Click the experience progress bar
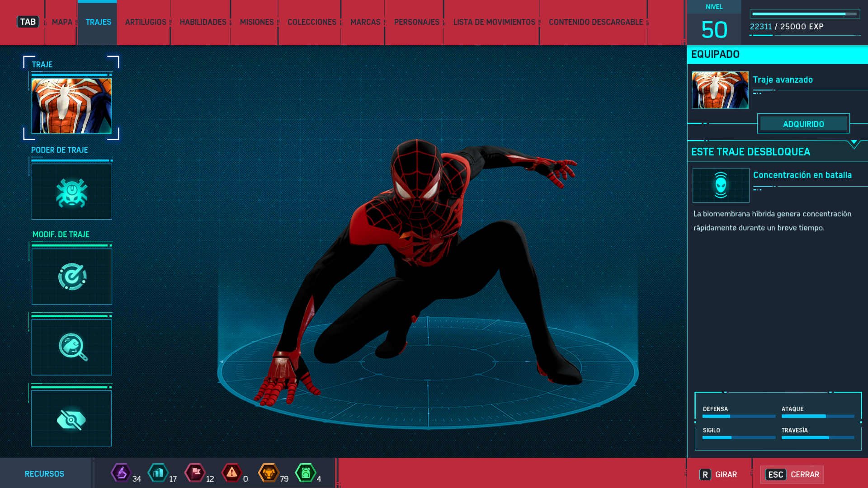This screenshot has height=488, width=868. click(x=805, y=14)
